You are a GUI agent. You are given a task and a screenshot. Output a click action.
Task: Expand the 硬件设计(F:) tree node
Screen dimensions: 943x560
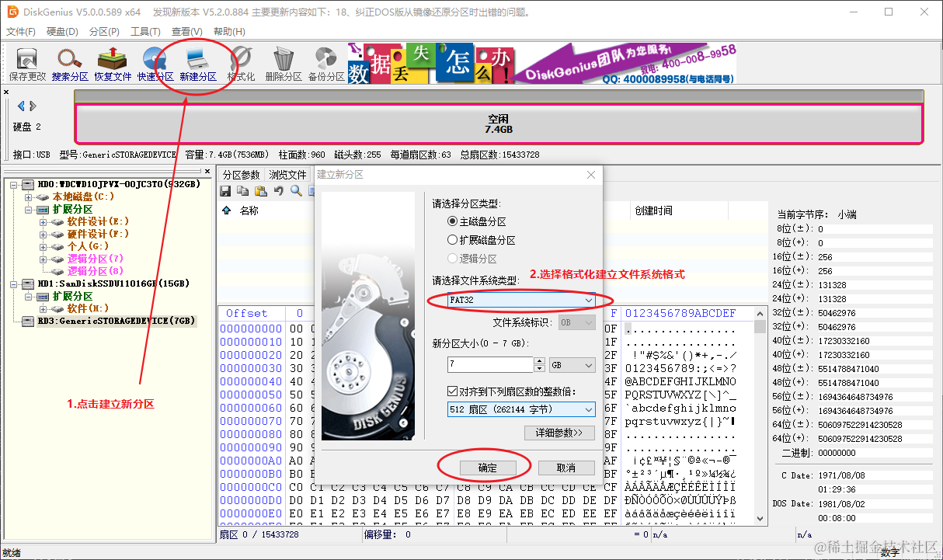(x=43, y=235)
